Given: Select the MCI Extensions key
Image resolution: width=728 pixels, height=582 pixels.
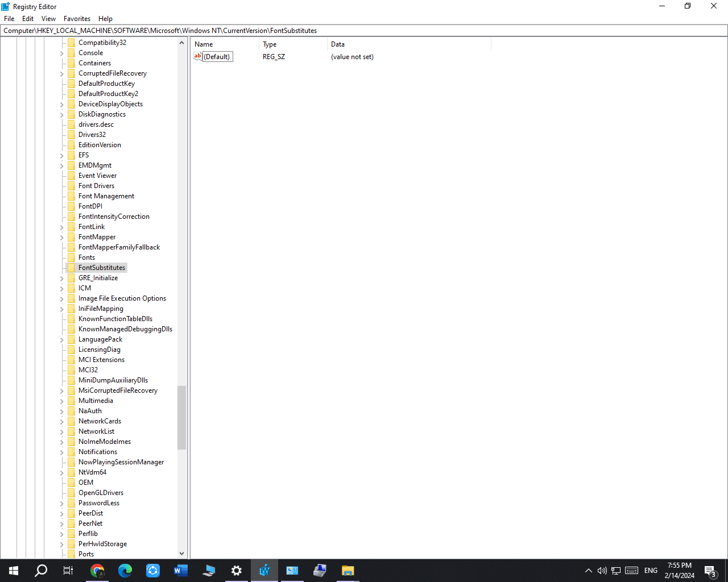Looking at the screenshot, I should 101,360.
